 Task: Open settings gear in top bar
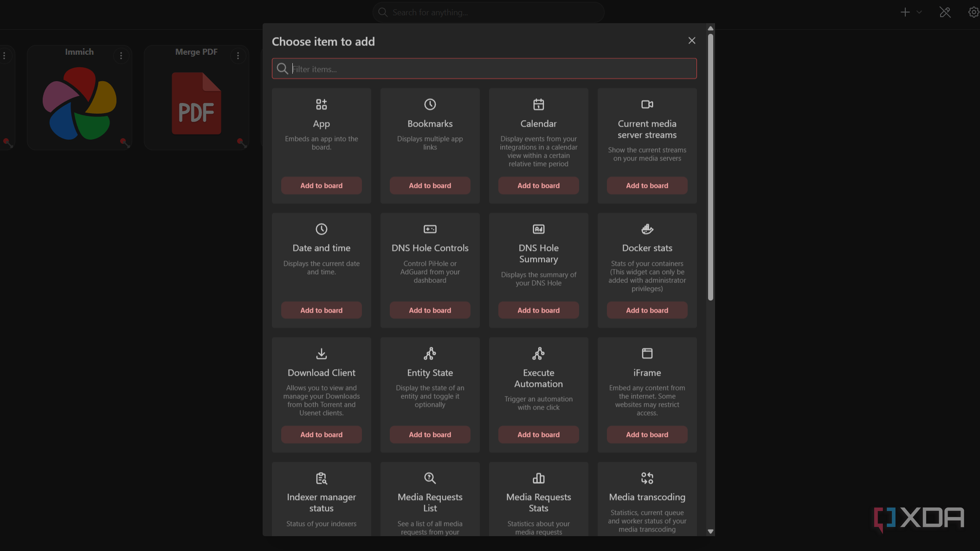974,12
